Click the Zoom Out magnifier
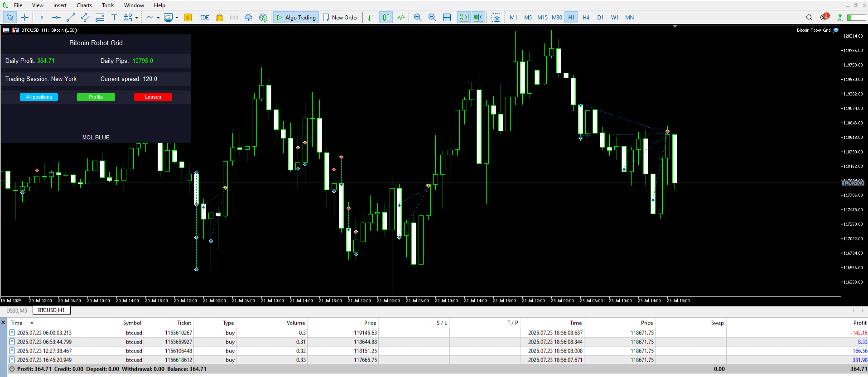This screenshot has height=377, width=868. pyautogui.click(x=432, y=18)
